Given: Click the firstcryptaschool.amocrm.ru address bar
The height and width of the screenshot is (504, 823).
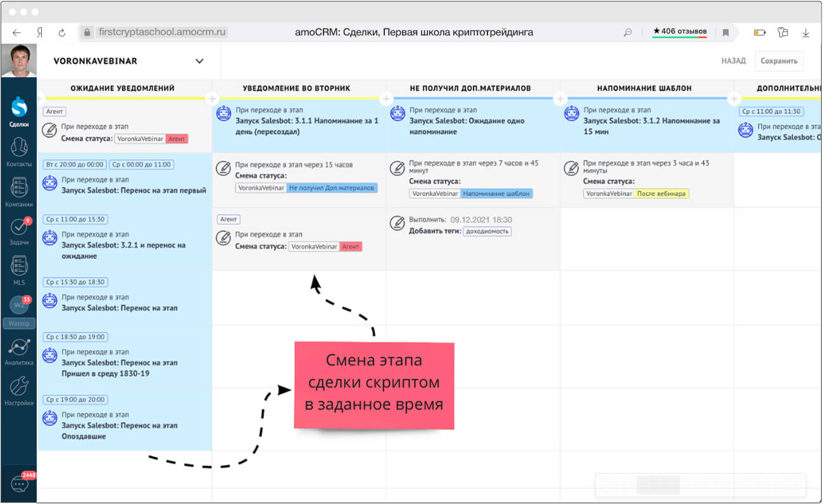Looking at the screenshot, I should (163, 32).
